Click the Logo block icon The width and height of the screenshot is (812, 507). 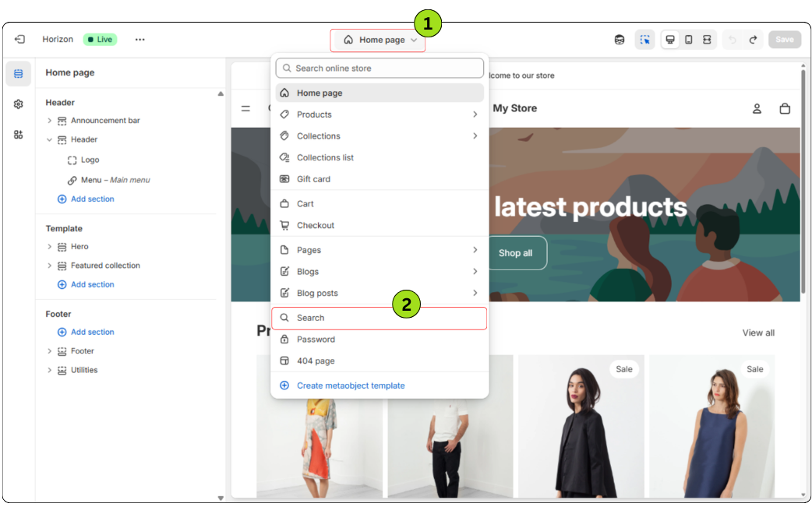click(x=72, y=160)
